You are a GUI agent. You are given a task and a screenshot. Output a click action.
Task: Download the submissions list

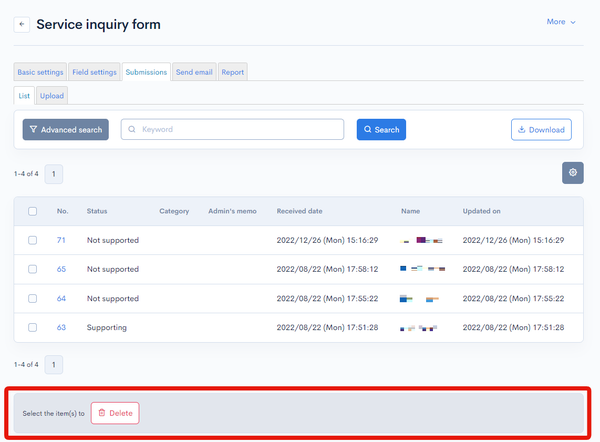pos(541,130)
